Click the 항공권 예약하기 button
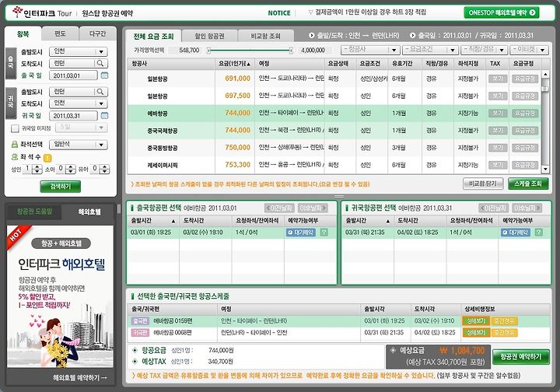 (520, 357)
